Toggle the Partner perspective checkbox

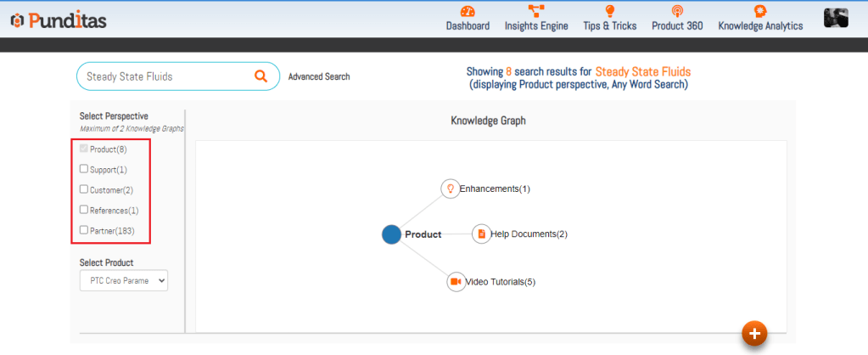(x=84, y=230)
